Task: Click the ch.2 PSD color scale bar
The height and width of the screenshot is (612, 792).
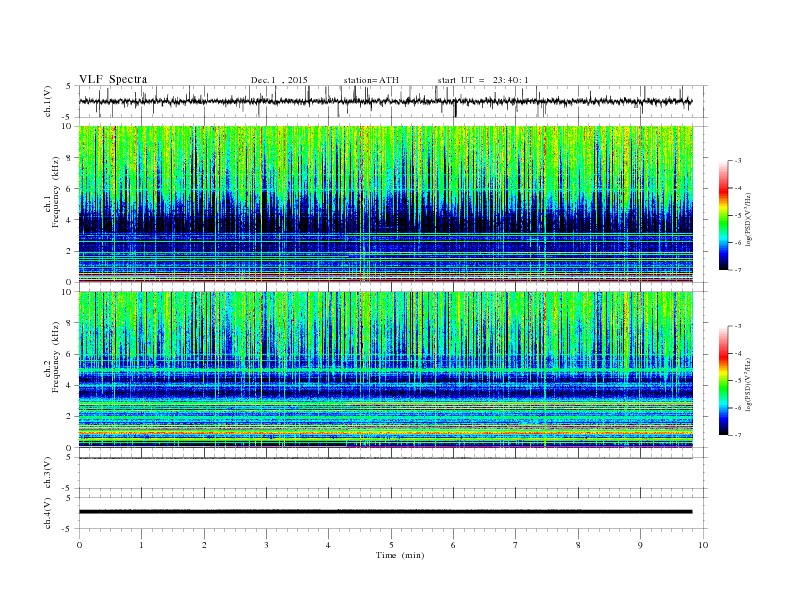Action: click(x=723, y=380)
